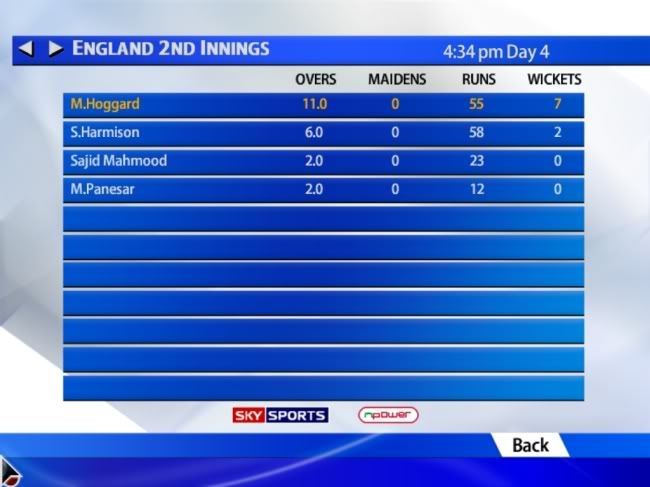Viewport: 650px width, 487px height.
Task: Click the left arrow for previous innings
Action: [x=26, y=48]
